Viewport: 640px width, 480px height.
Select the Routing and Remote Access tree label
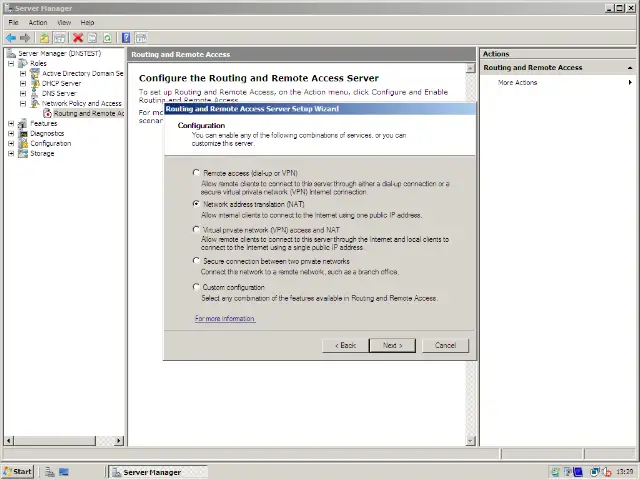(x=89, y=113)
